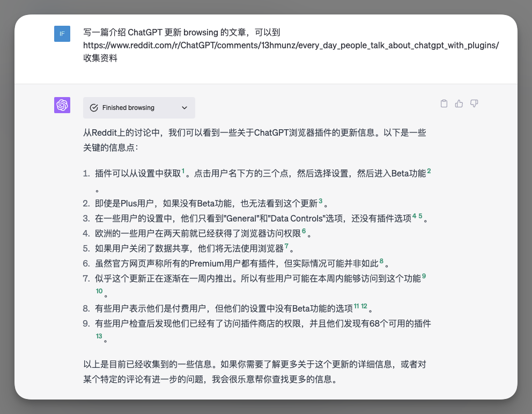The height and width of the screenshot is (414, 532).
Task: Open citation 10 under item seven
Action: coord(99,291)
